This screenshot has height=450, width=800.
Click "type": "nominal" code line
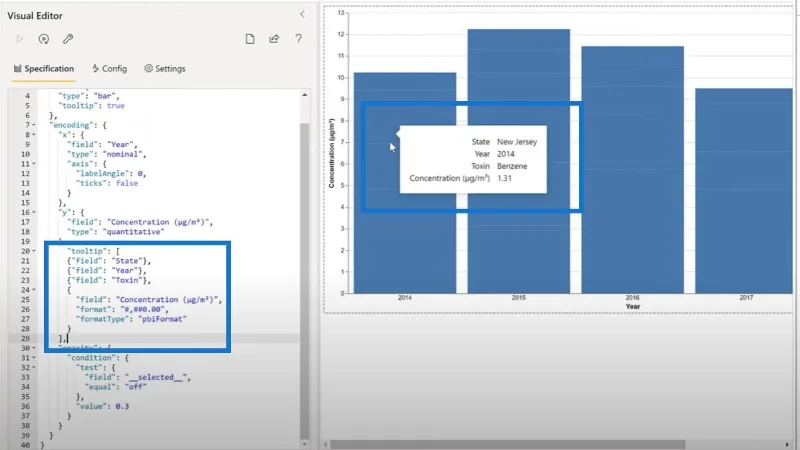tap(107, 154)
